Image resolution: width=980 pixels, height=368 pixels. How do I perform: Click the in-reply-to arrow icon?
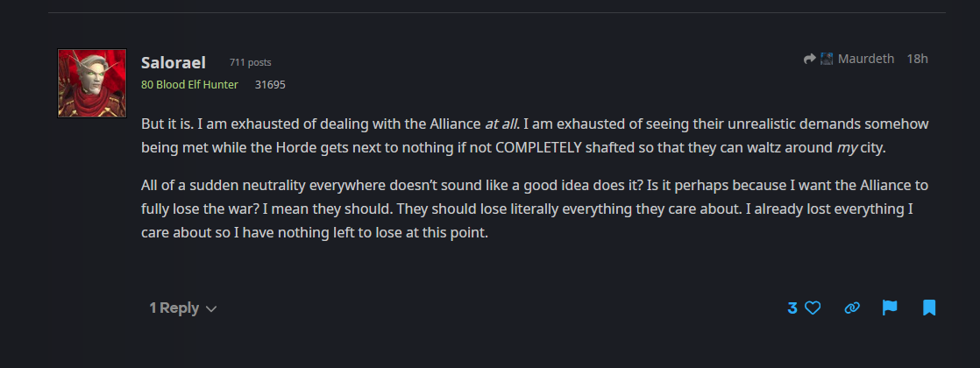pos(810,59)
